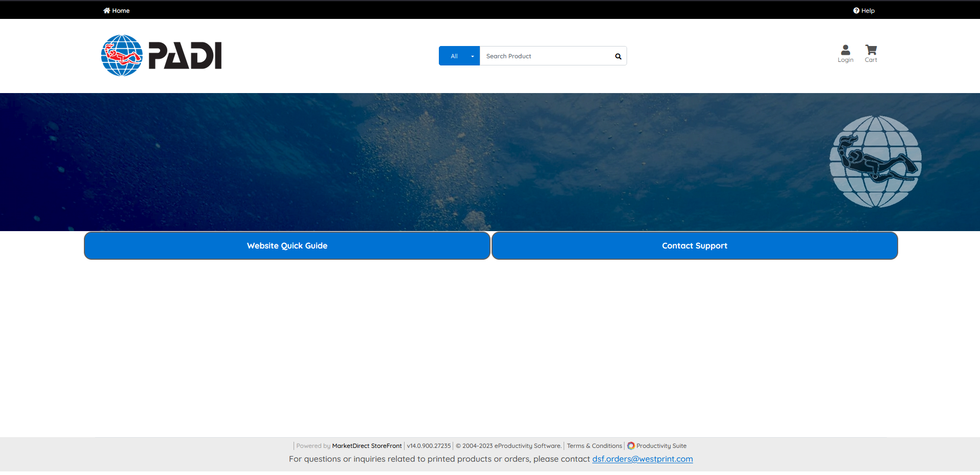Viewport: 980px width, 475px height.
Task: Follow the MarketDirect StoreFront link
Action: (367, 446)
